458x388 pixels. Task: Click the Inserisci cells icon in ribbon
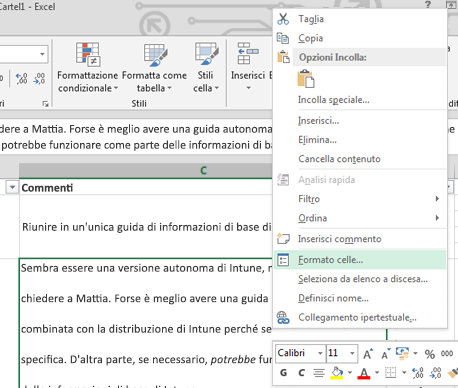[248, 53]
